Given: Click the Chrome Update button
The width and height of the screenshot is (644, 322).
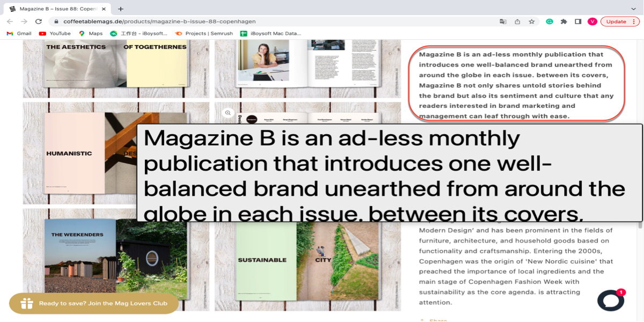Looking at the screenshot, I should coord(619,21).
